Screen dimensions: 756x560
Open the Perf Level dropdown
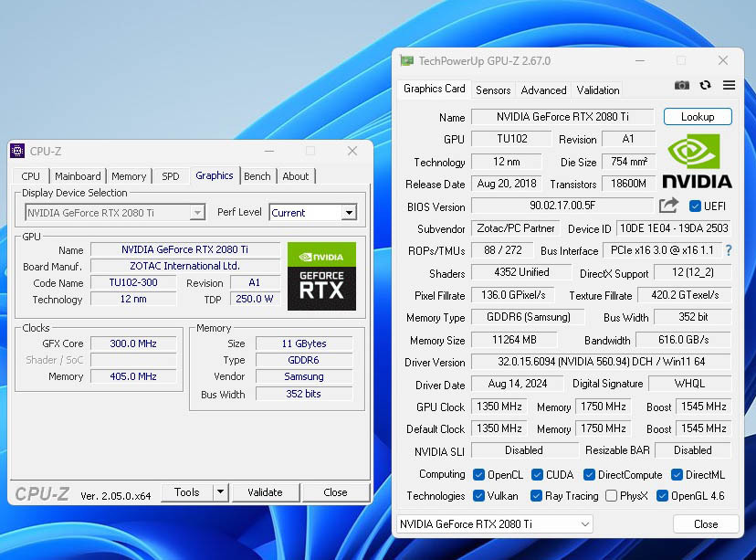349,213
